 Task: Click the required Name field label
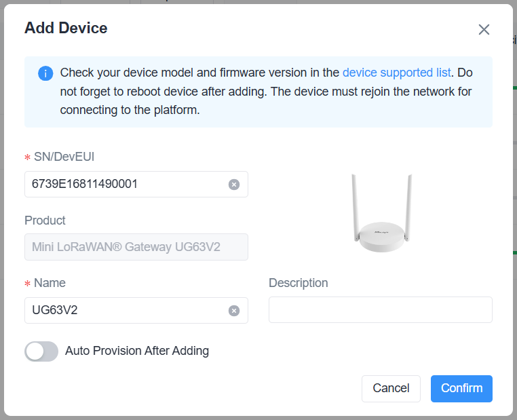[50, 283]
